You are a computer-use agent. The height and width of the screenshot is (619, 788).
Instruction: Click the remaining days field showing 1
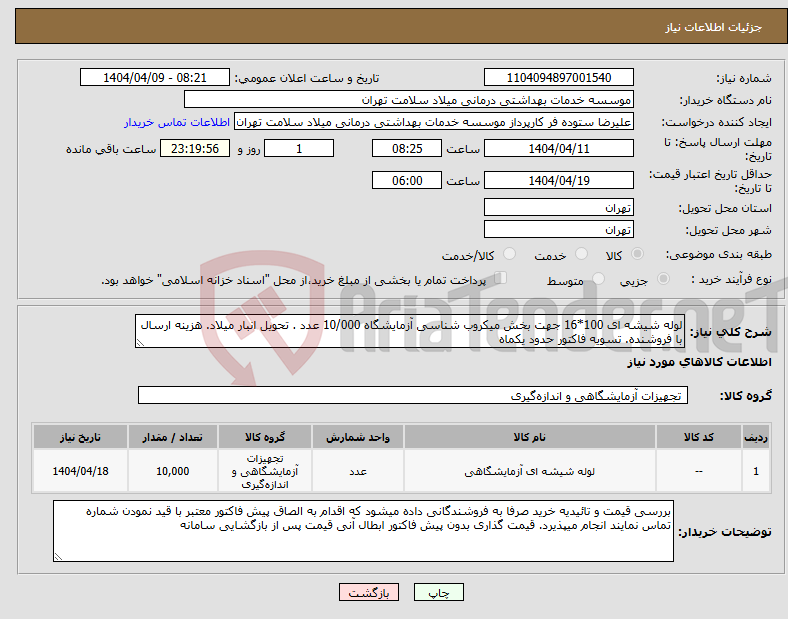[x=299, y=148]
